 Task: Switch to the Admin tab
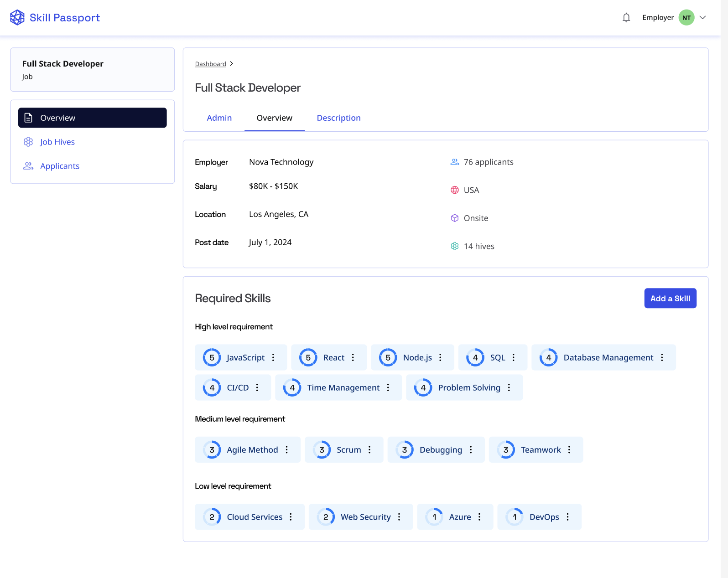(x=219, y=118)
